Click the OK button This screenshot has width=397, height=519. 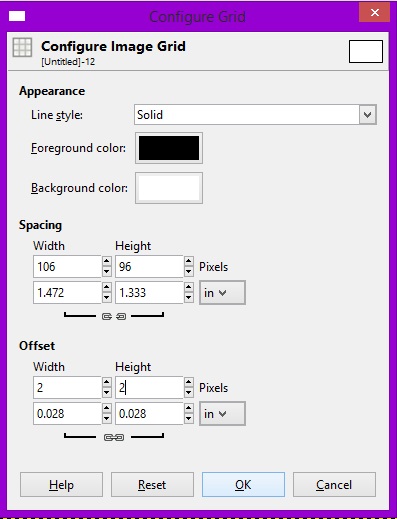(x=243, y=485)
